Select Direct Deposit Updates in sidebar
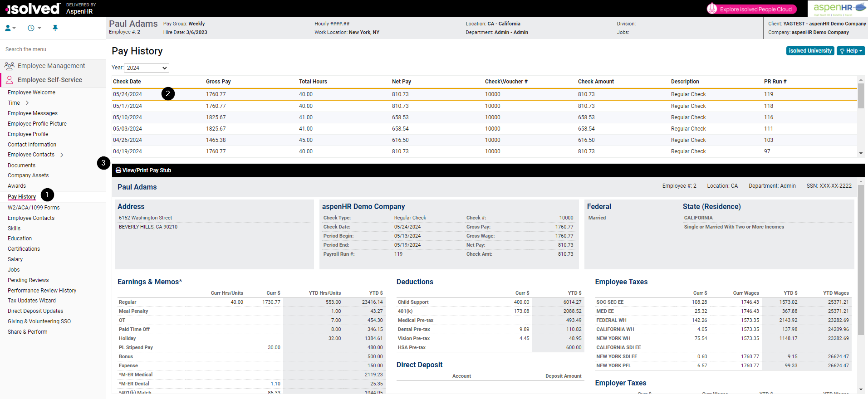 click(x=35, y=311)
